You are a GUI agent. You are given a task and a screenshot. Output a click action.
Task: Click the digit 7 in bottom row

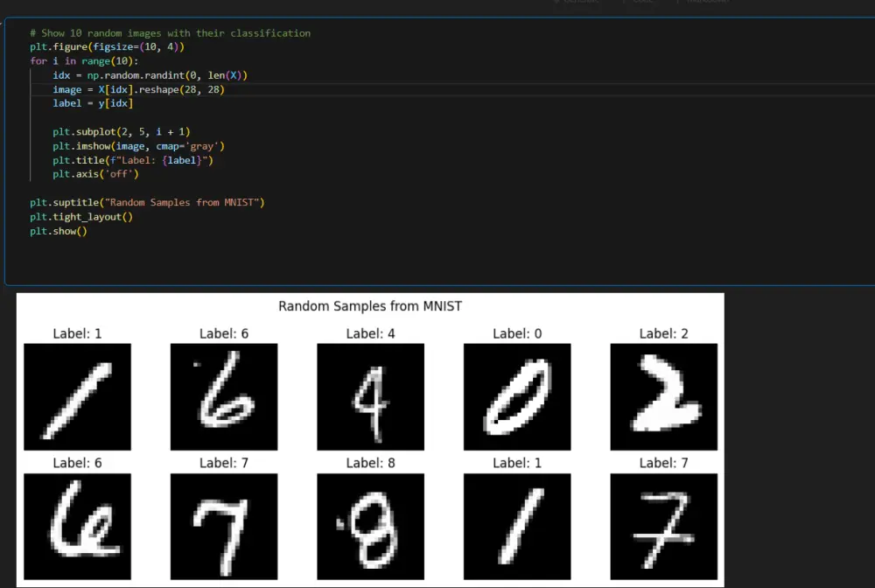pos(224,526)
